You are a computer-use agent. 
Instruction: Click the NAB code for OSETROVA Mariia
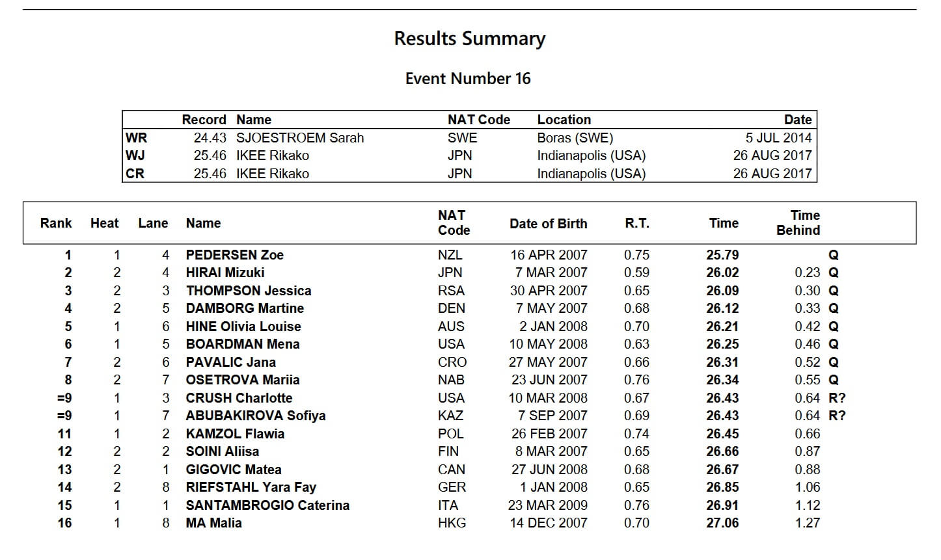[x=451, y=380]
